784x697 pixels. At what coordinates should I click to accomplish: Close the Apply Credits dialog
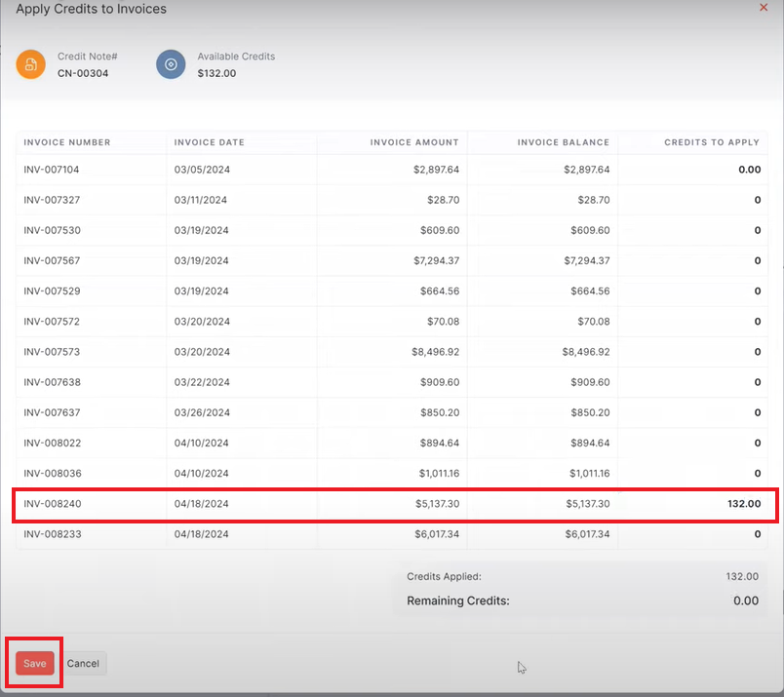pyautogui.click(x=763, y=8)
